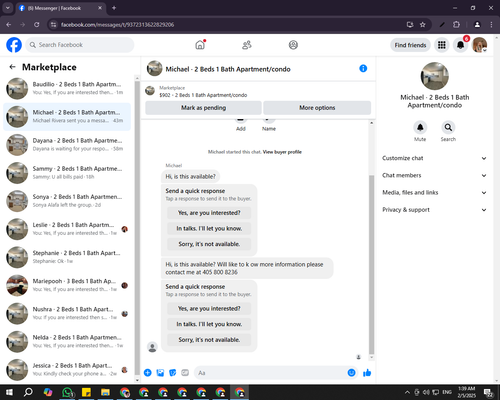Open Mariepooh 3 Beds conversation
The image size is (500, 400).
click(x=67, y=285)
